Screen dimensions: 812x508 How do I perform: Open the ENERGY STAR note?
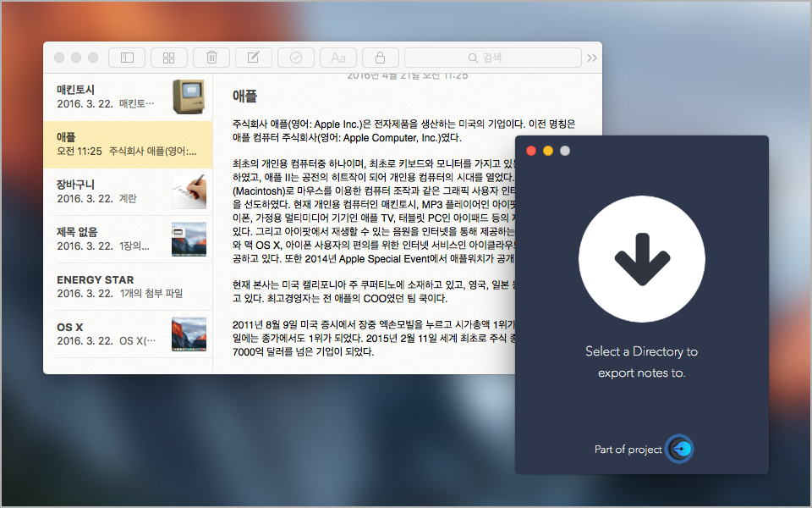pos(128,287)
